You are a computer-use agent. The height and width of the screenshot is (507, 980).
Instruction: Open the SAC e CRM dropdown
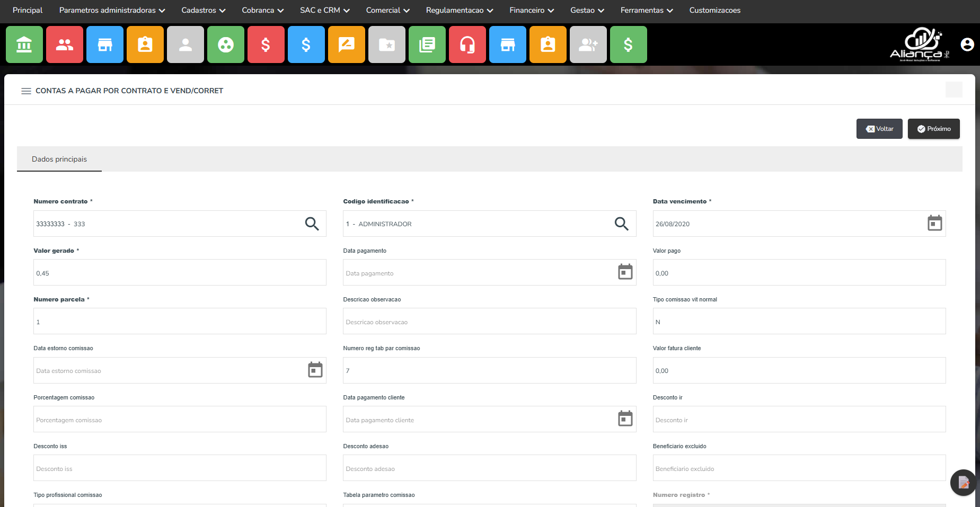(324, 11)
